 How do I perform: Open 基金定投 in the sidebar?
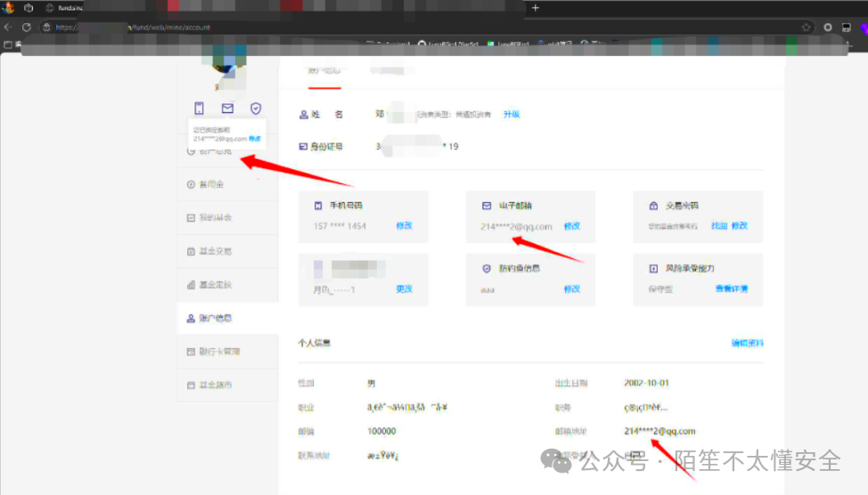227,284
